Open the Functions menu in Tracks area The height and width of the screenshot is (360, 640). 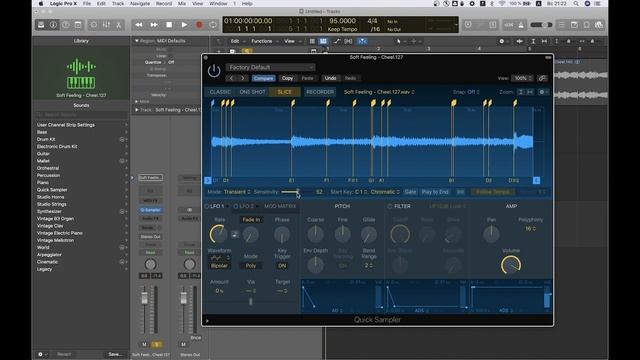pos(262,41)
